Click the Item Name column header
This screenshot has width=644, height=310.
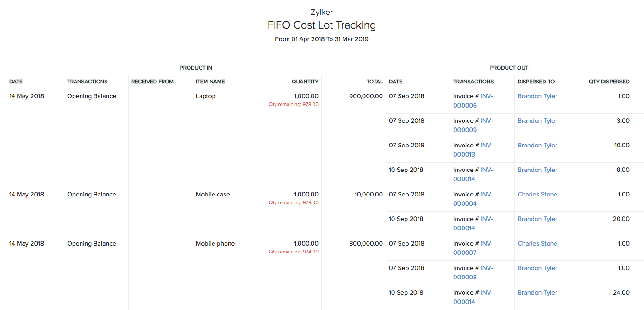(210, 82)
